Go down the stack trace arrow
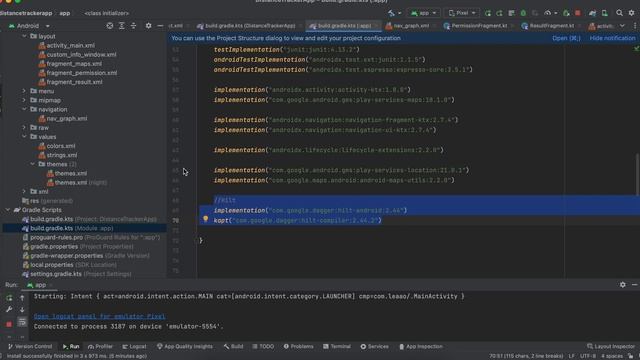The image size is (640, 360). tap(22, 310)
